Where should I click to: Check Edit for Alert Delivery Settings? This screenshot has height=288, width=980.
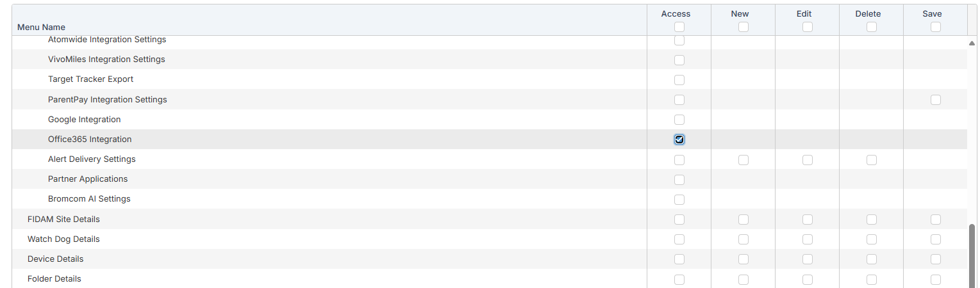point(808,160)
